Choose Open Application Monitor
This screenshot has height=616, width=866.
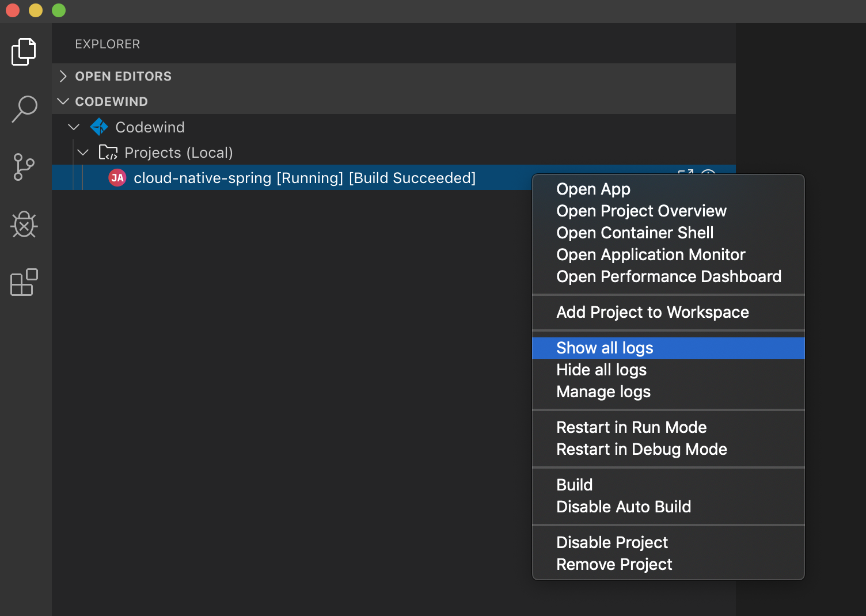click(668, 254)
